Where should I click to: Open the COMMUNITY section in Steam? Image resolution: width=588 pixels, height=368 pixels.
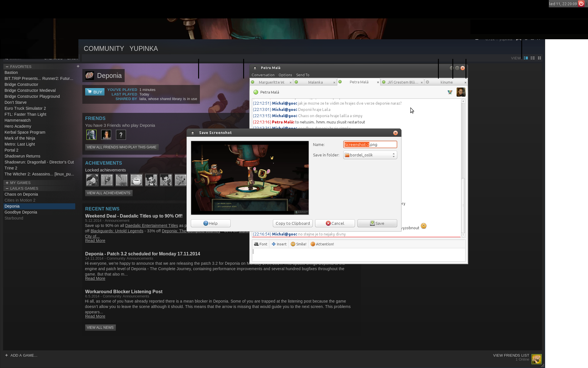coord(104,49)
